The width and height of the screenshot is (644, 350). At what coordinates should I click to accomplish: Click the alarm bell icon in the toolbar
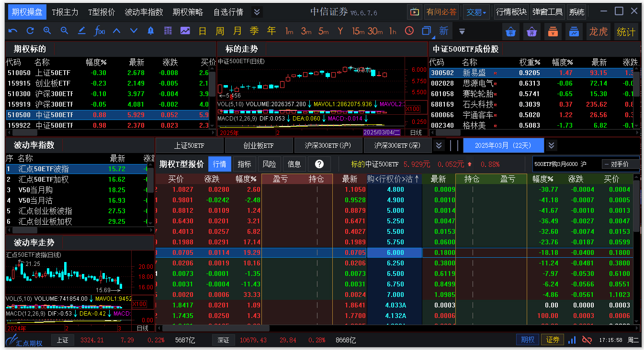149,31
